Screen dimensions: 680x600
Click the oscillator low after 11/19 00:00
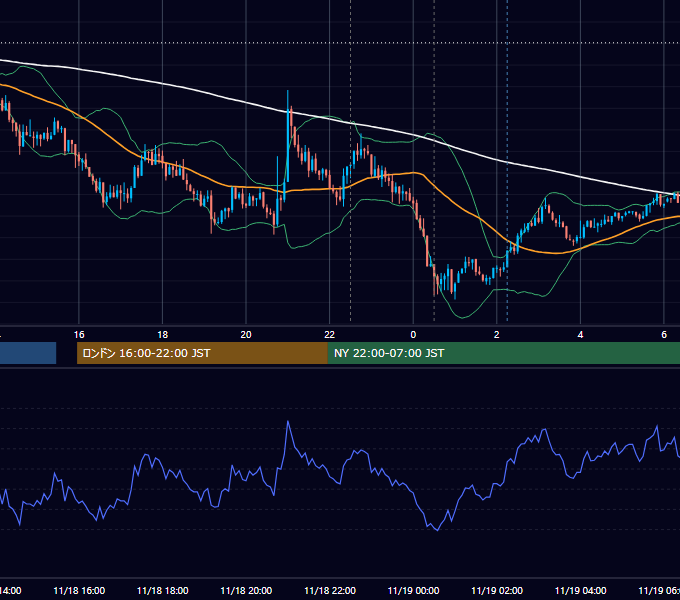(437, 530)
